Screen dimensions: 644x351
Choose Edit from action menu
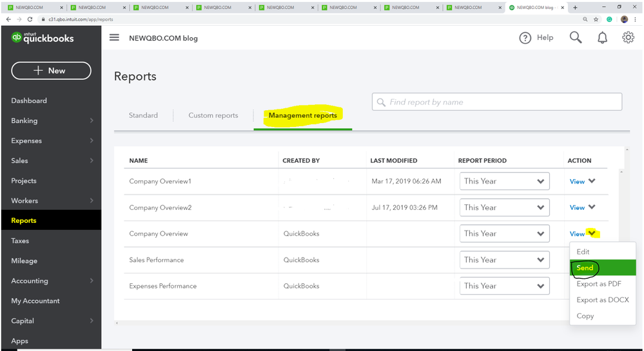pyautogui.click(x=603, y=252)
